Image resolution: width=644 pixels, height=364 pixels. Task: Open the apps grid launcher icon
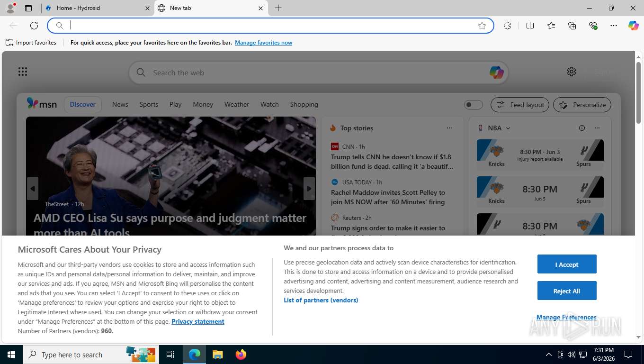[x=23, y=72]
